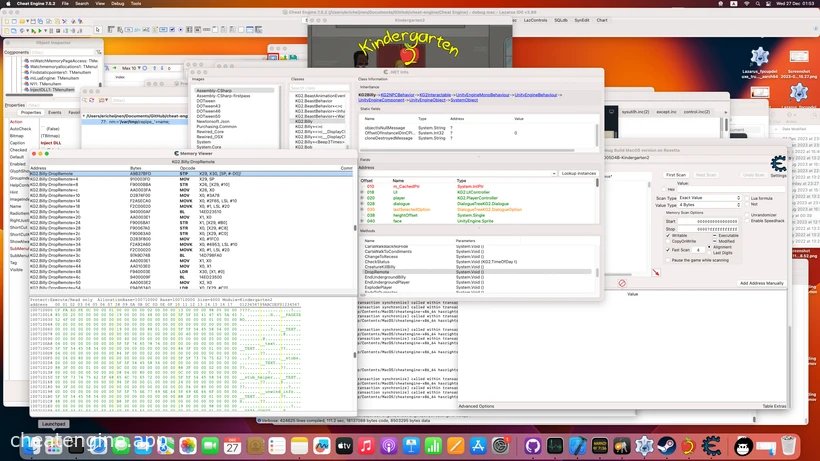Toggle the Fast Scan checkbox
The height and width of the screenshot is (461, 820).
(668, 250)
